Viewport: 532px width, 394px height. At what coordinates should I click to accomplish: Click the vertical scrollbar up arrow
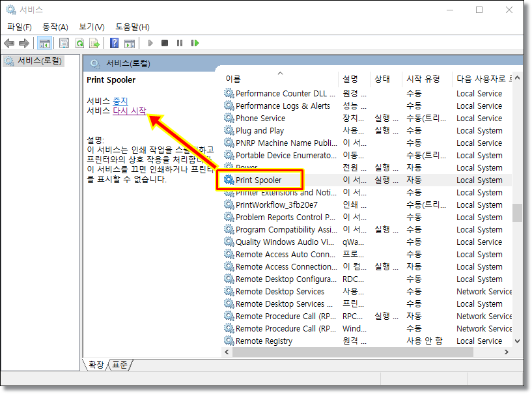[x=518, y=78]
